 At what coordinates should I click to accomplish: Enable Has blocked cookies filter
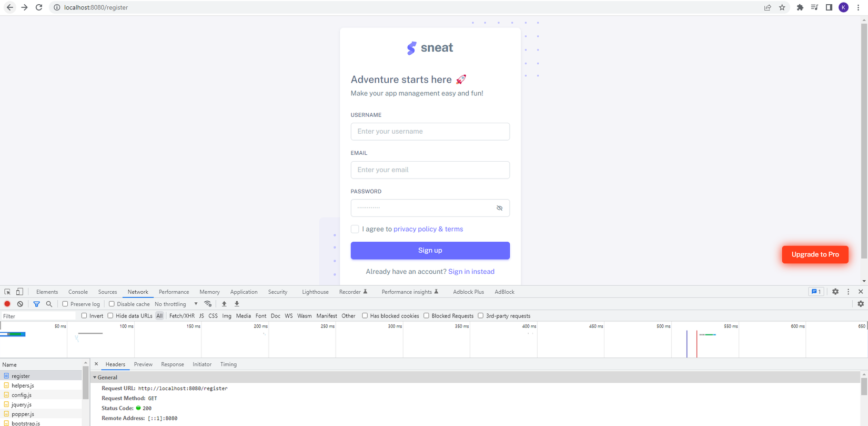[x=365, y=316]
